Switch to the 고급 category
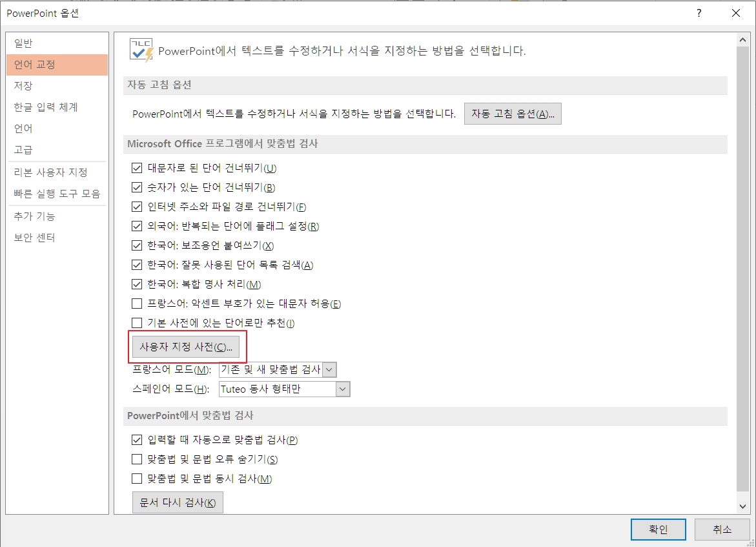756x547 pixels. coord(57,150)
